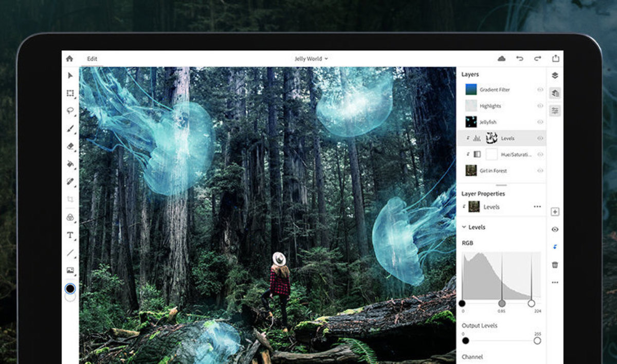Image resolution: width=617 pixels, height=364 pixels.
Task: Click the white input levels handle
Action: point(531,303)
